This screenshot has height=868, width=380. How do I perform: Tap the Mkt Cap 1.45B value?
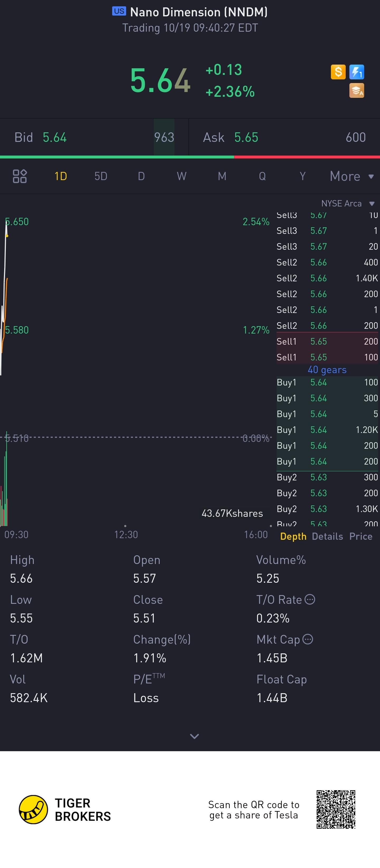(272, 658)
